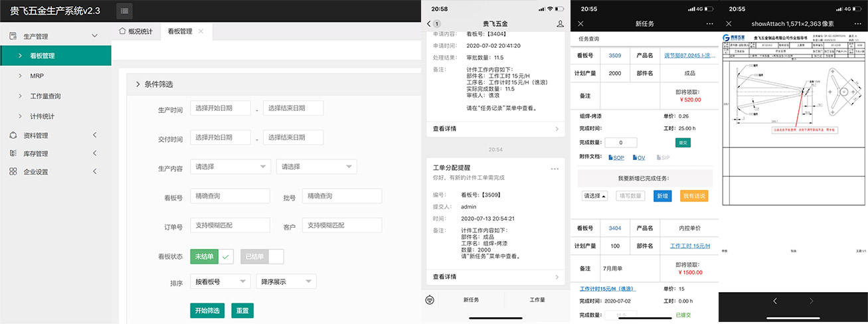Expand the 库存管理 sidebar section

[x=94, y=153]
